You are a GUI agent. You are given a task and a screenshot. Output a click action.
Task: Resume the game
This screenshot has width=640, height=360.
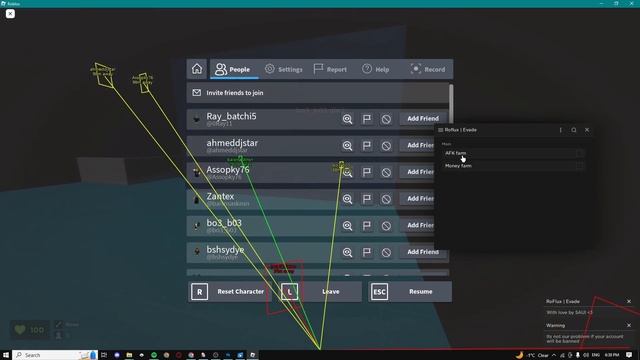click(x=410, y=291)
